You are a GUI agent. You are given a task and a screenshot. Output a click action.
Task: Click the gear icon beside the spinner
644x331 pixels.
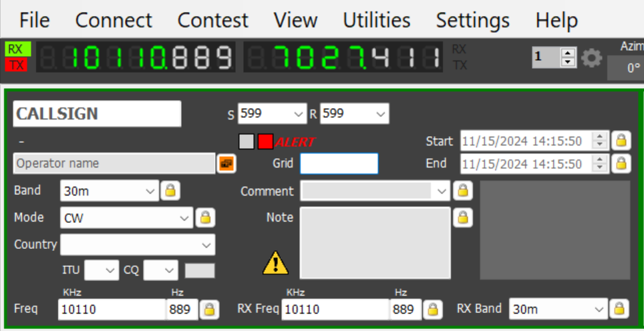point(592,58)
